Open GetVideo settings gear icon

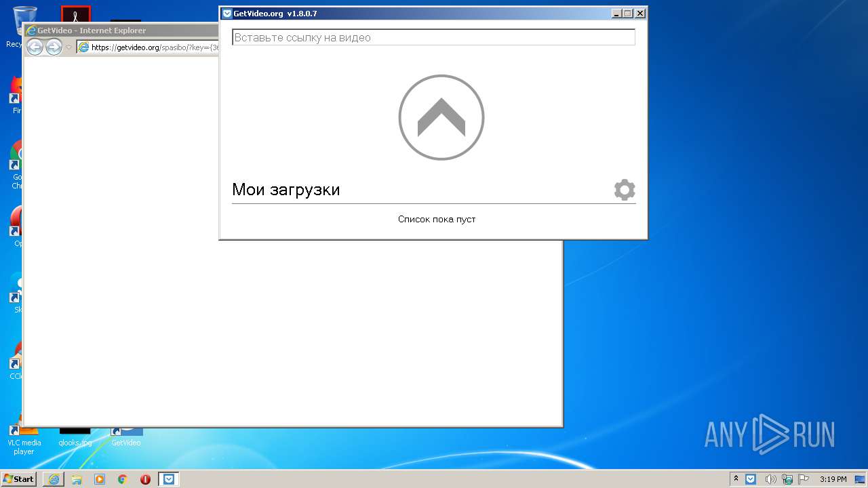click(625, 190)
